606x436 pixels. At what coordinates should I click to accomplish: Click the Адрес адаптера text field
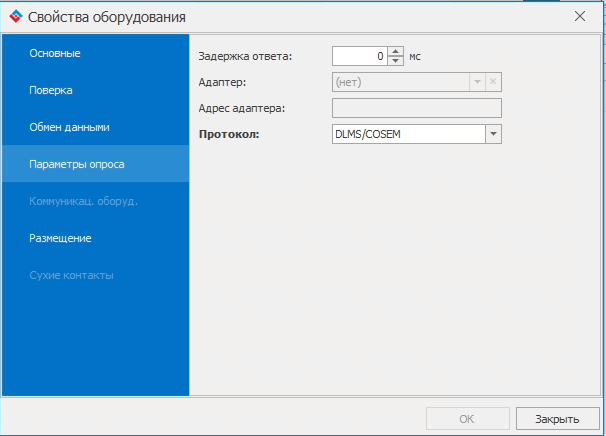(416, 108)
